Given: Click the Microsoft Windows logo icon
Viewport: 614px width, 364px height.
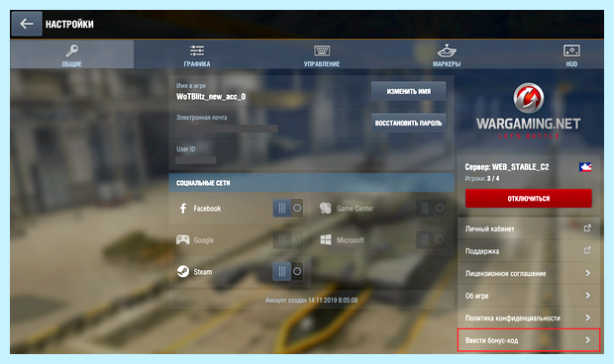Looking at the screenshot, I should pos(326,239).
